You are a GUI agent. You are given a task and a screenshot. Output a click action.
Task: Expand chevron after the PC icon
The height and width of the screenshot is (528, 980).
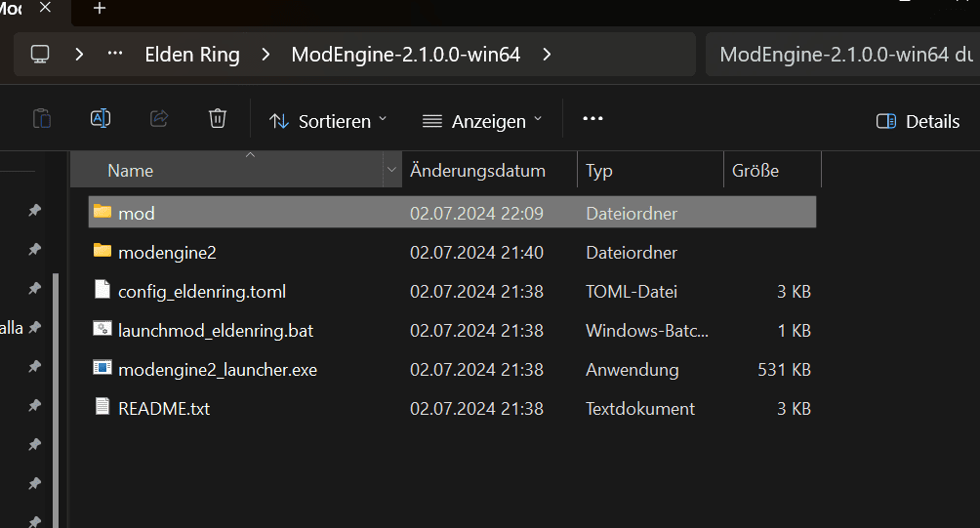pyautogui.click(x=79, y=55)
